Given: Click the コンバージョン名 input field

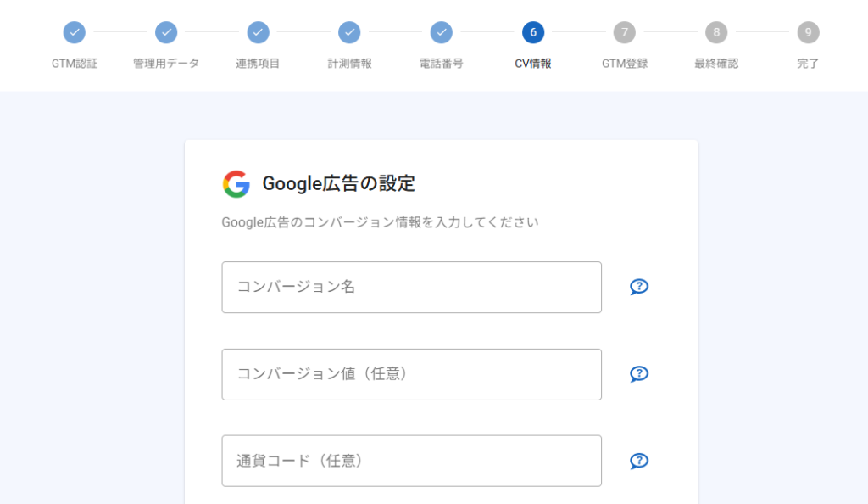Looking at the screenshot, I should tap(411, 287).
